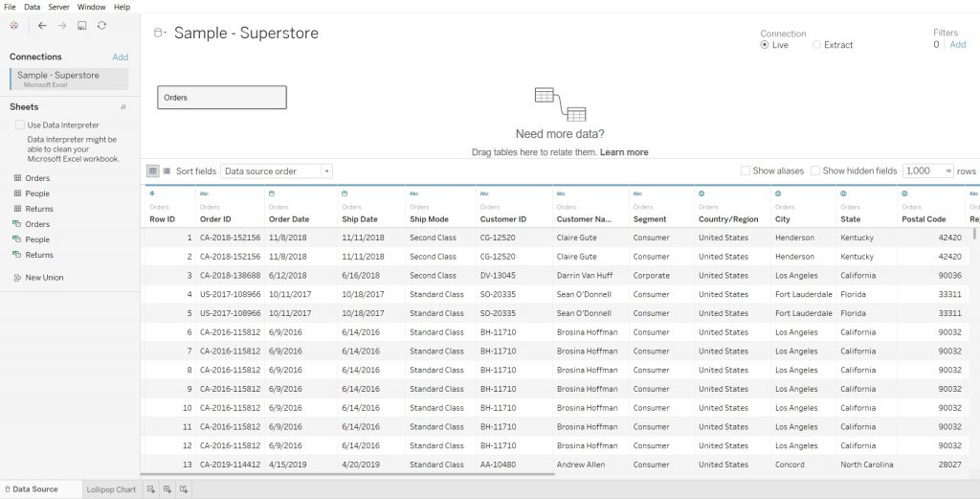Image resolution: width=980 pixels, height=499 pixels.
Task: Check the Show aliases box
Action: 745,170
